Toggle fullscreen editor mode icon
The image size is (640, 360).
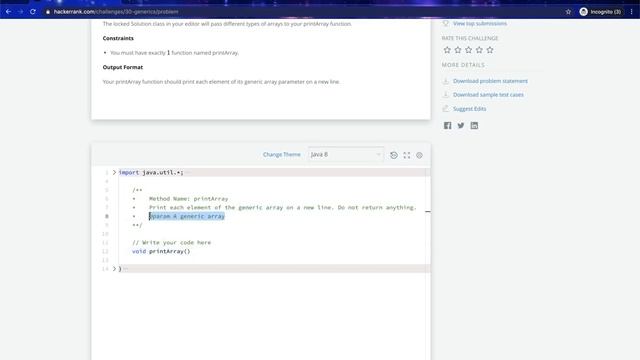tap(407, 155)
